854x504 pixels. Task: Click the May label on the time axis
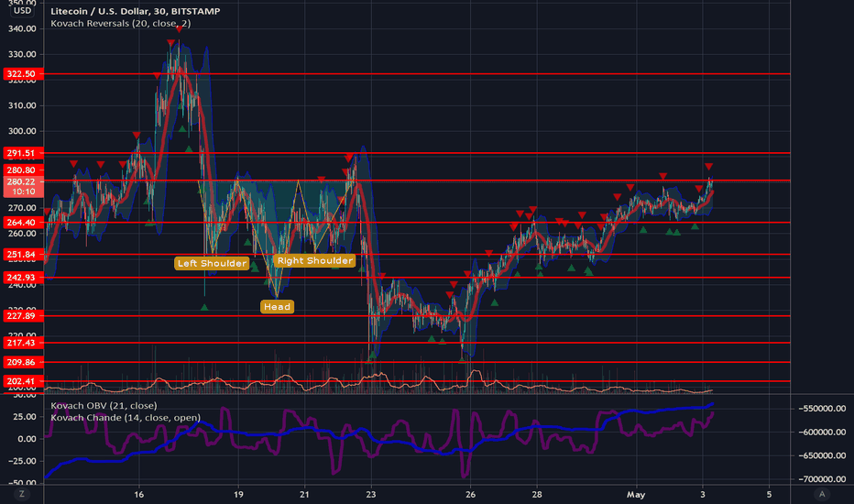pyautogui.click(x=636, y=495)
